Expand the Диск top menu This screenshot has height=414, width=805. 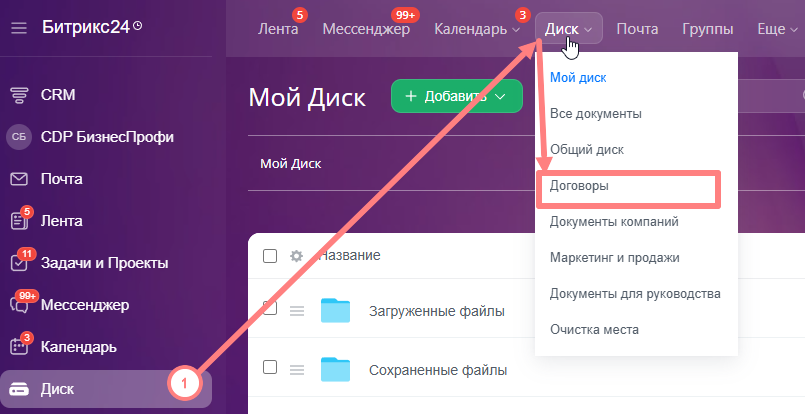tap(568, 29)
